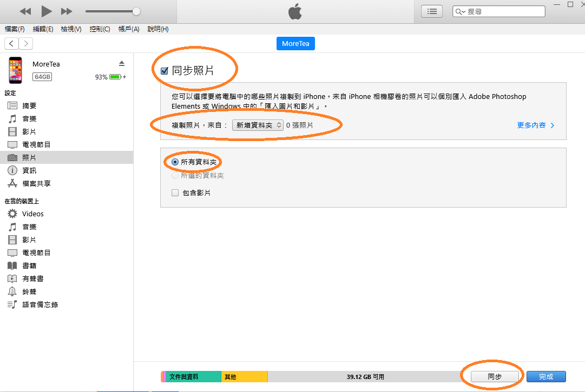The width and height of the screenshot is (585, 392).
Task: Adjust the volume slider knob
Action: pyautogui.click(x=136, y=11)
